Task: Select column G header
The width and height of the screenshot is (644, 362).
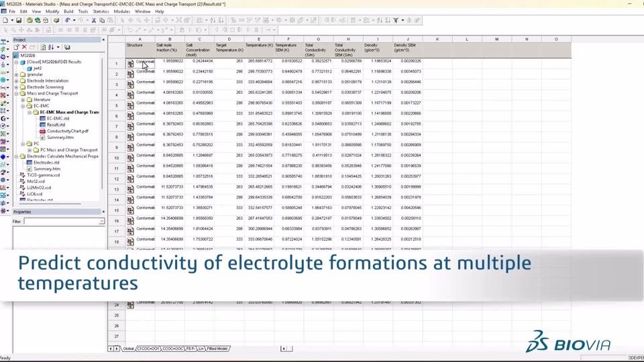Action: click(x=318, y=40)
